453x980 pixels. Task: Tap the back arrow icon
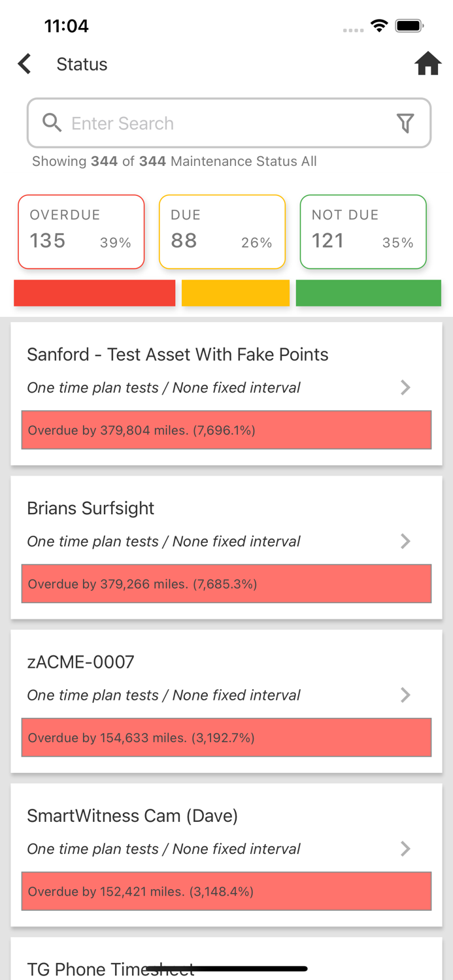(25, 64)
